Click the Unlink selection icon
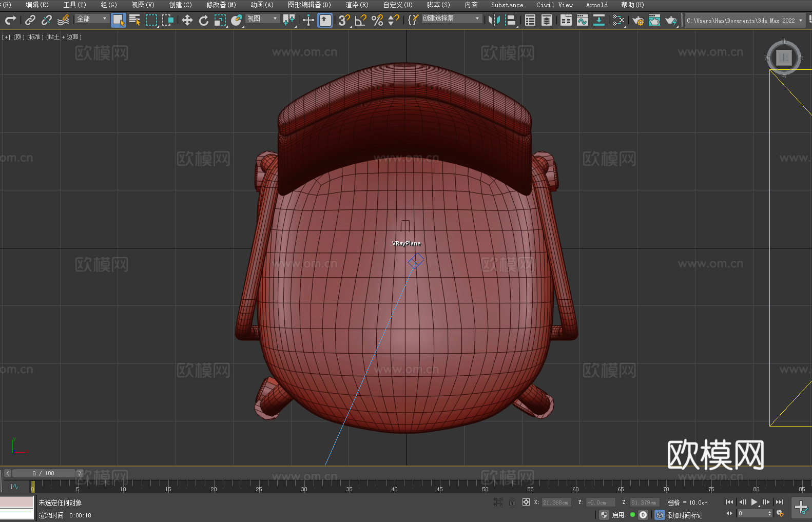812x522 pixels. click(x=47, y=20)
